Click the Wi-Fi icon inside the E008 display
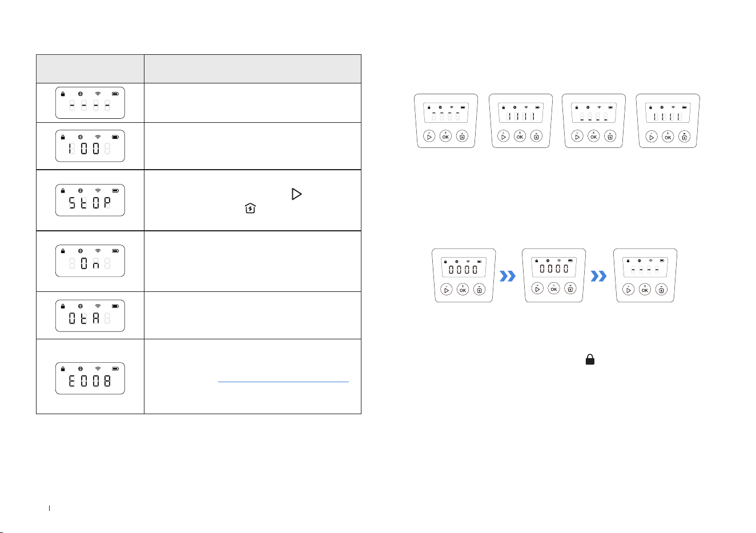The height and width of the screenshot is (533, 756). coord(98,368)
